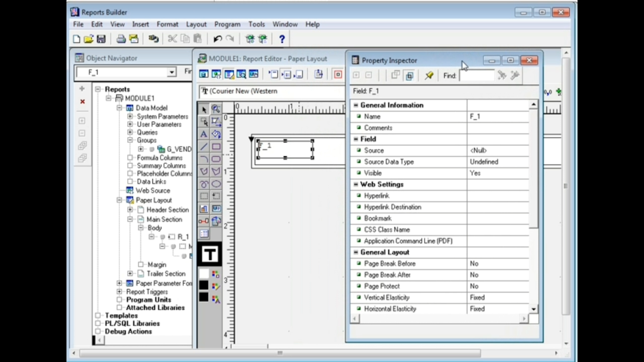The height and width of the screenshot is (362, 644).
Task: Pick the Line tool from the palette
Action: [204, 146]
